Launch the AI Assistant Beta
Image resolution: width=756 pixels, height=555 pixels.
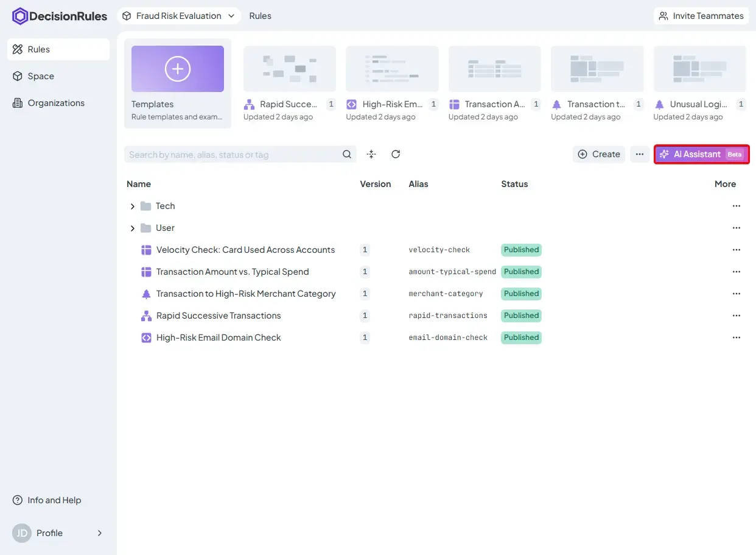(702, 154)
